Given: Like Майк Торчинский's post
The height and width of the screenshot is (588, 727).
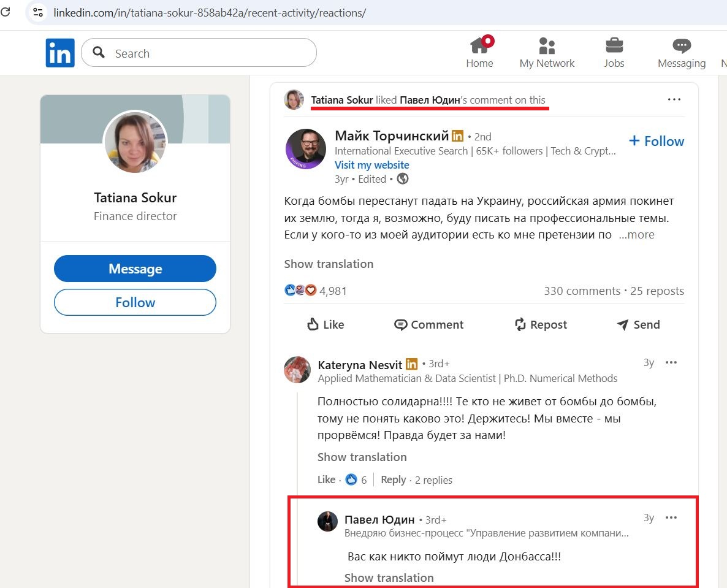Looking at the screenshot, I should [x=325, y=324].
